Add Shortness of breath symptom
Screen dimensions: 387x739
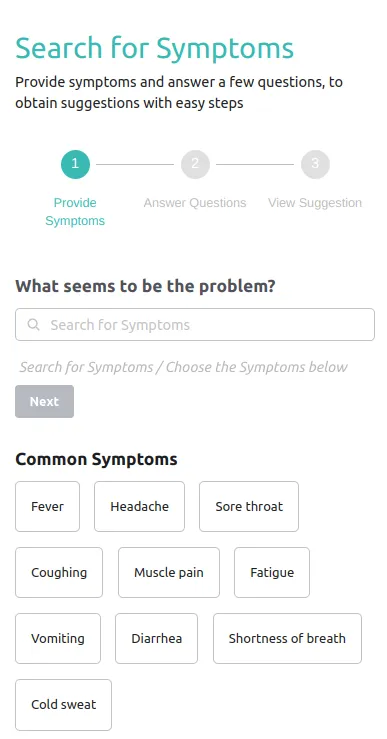[287, 639]
